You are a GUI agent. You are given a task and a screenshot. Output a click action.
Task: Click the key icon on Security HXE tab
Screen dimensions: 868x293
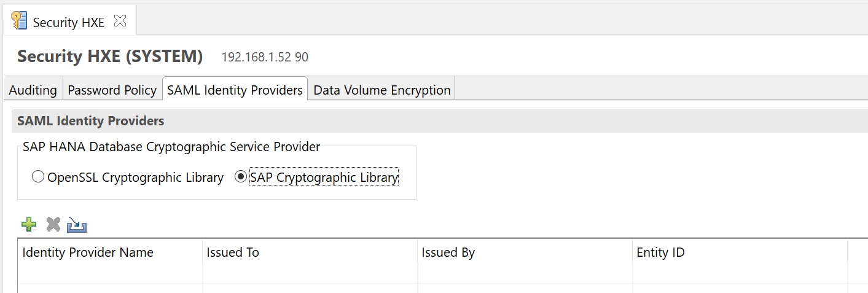point(20,21)
